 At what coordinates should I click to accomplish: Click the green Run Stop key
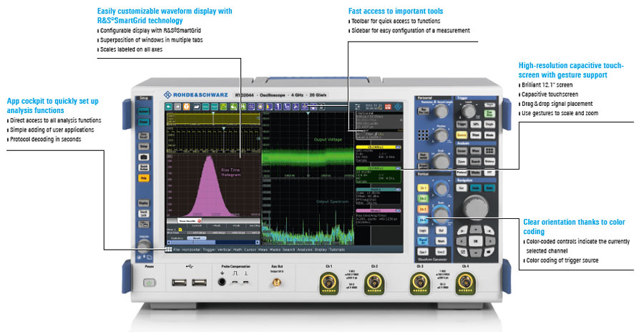click(x=489, y=113)
